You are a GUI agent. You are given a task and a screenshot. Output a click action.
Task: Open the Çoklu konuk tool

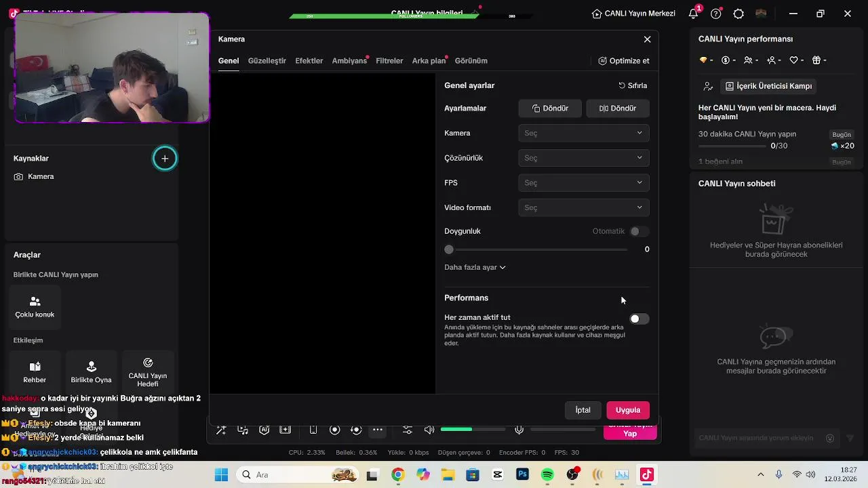pos(35,307)
